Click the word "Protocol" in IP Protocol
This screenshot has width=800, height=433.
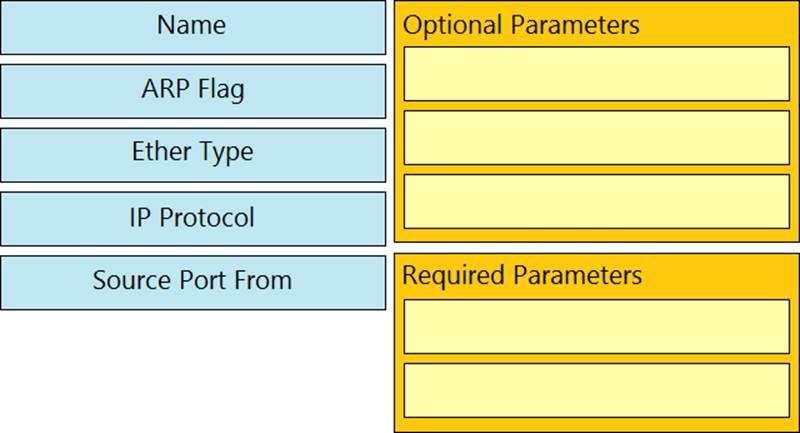click(x=207, y=217)
